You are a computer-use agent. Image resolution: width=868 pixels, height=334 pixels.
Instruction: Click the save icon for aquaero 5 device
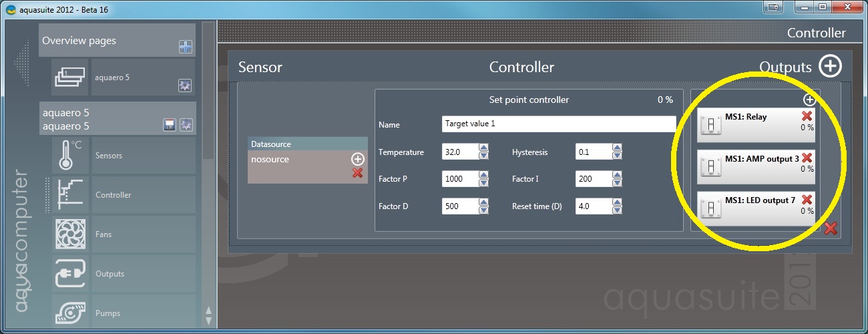pos(170,125)
